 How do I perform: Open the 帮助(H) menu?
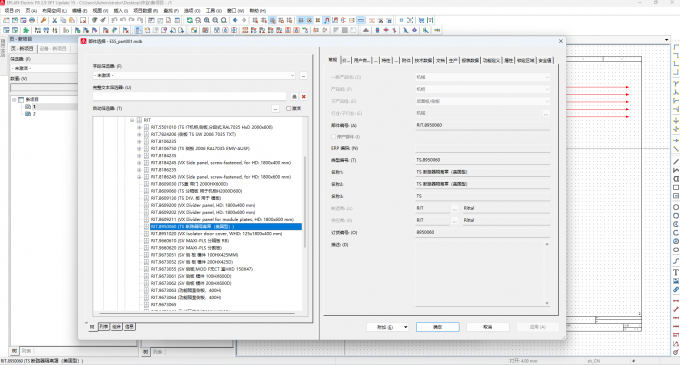click(x=258, y=10)
